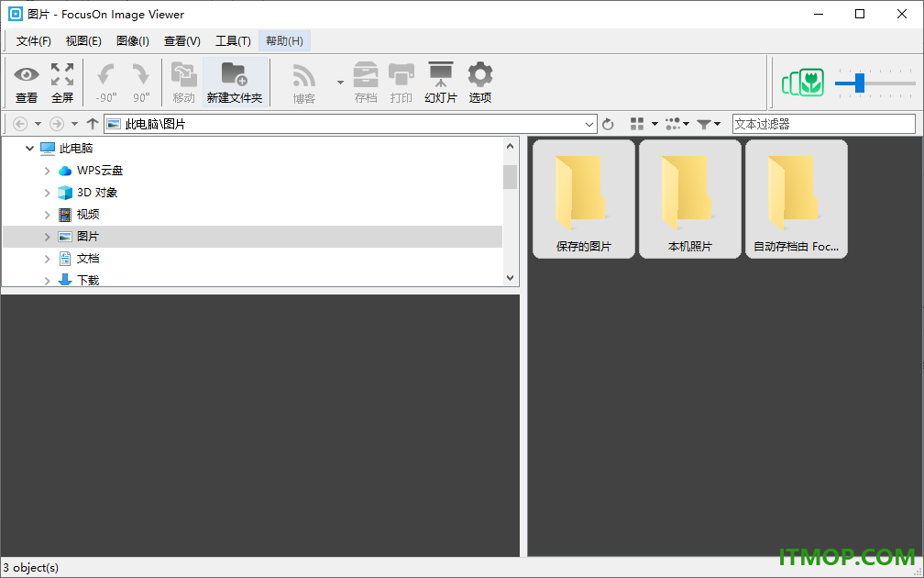The height and width of the screenshot is (578, 924).
Task: Expand the 图片 tree node
Action: click(x=47, y=237)
